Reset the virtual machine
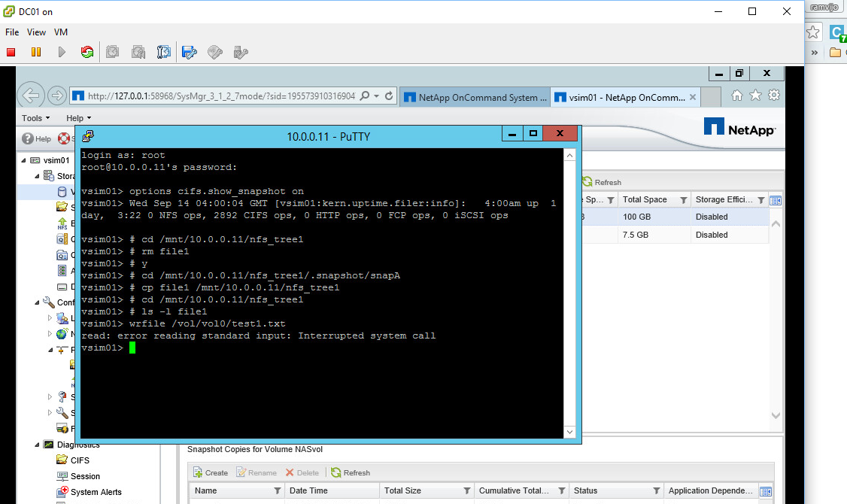Screen dimensions: 847x504 coord(87,52)
